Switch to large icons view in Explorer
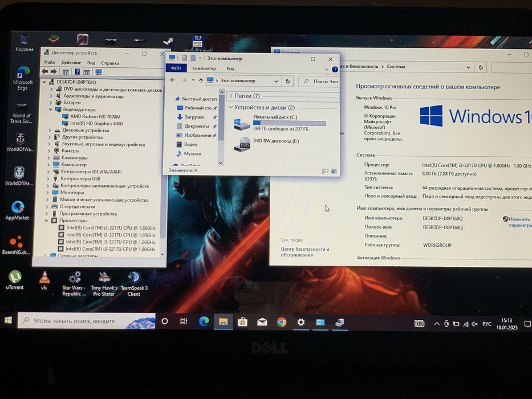Image resolution: width=532 pixels, height=399 pixels. (x=334, y=172)
